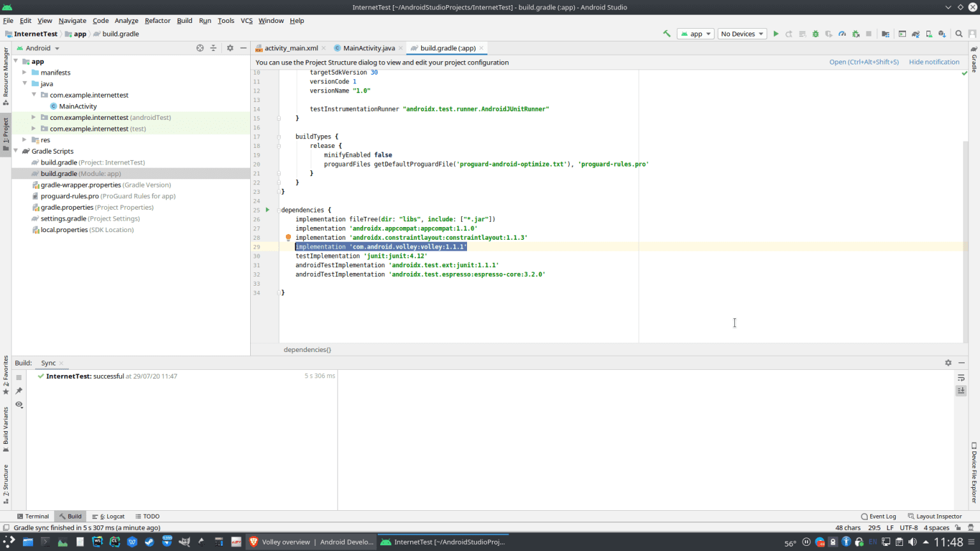Screen dimensions: 980x551
Task: Expand the res folder in project tree
Action: click(25, 140)
